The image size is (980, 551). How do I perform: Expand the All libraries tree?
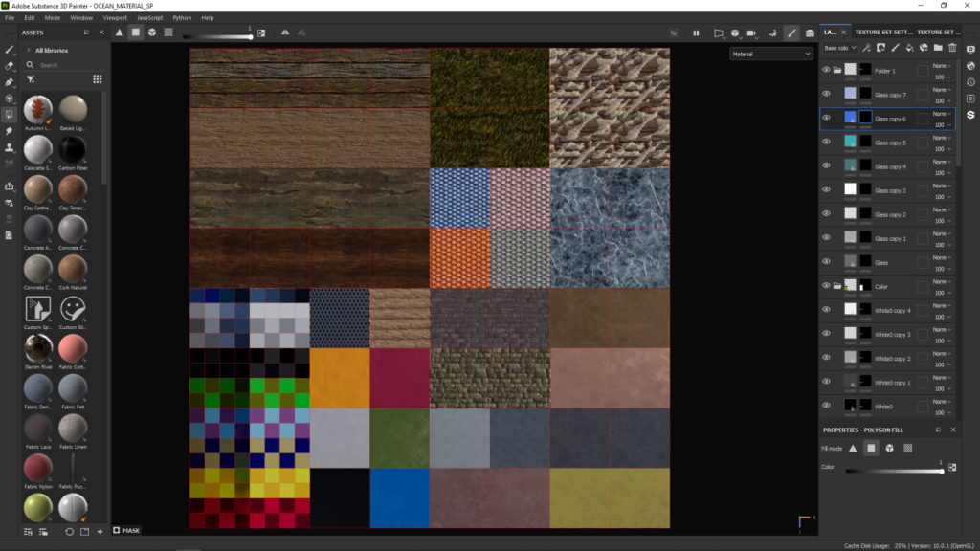pos(28,50)
